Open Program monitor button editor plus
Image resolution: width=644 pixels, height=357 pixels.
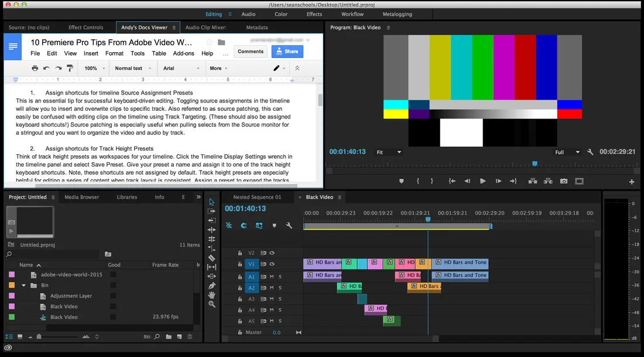(x=632, y=182)
